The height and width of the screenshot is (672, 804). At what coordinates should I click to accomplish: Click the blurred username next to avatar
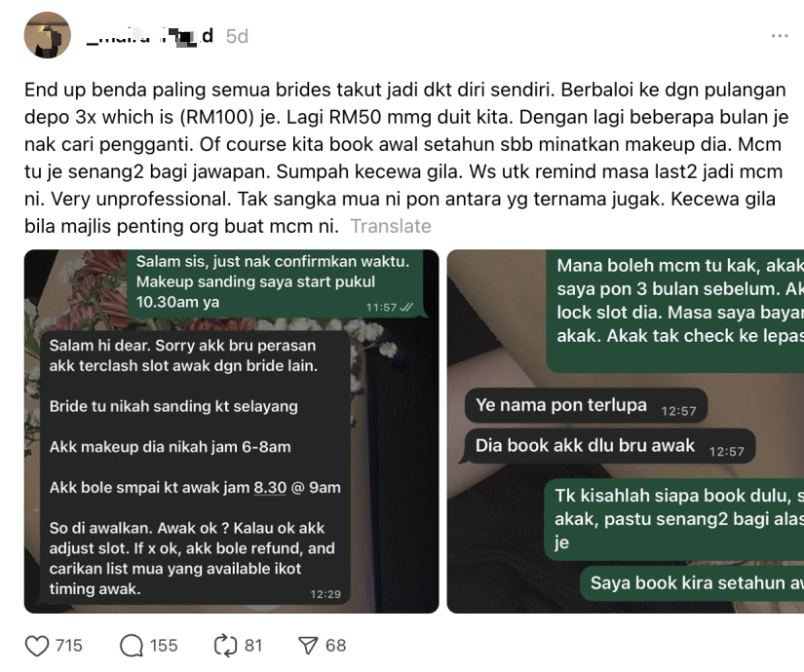(x=150, y=36)
